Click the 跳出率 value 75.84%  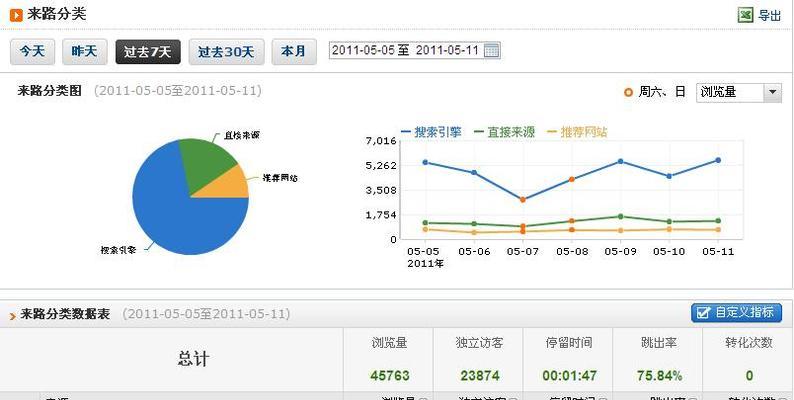tap(659, 376)
